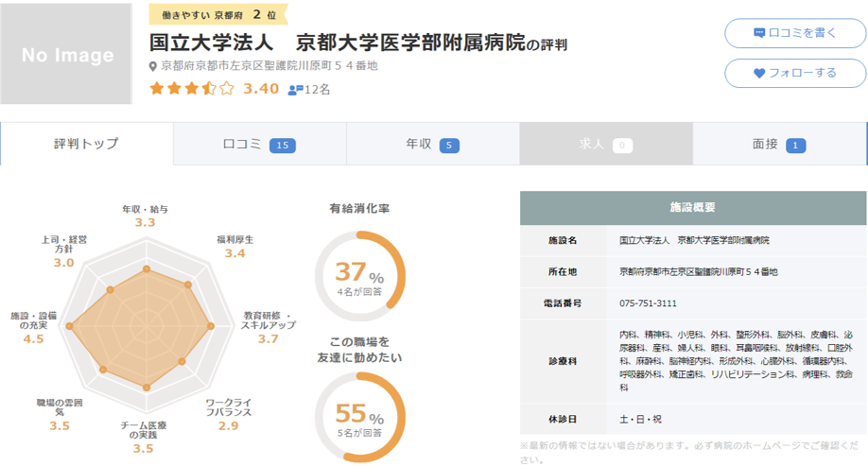Open the 年収 tab
This screenshot has width=868, height=466.
[432, 144]
